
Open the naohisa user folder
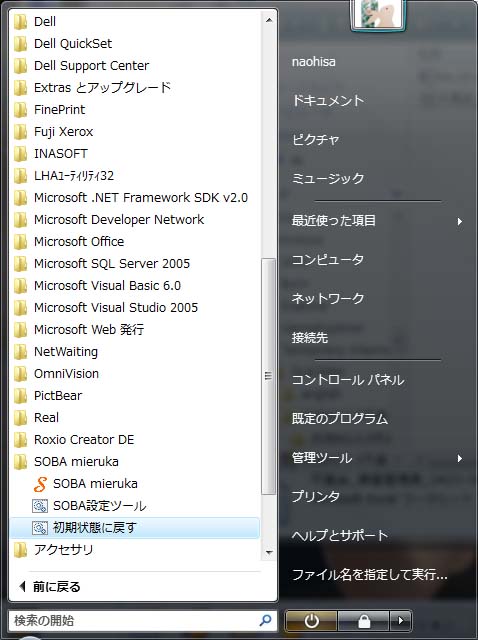pyautogui.click(x=313, y=62)
